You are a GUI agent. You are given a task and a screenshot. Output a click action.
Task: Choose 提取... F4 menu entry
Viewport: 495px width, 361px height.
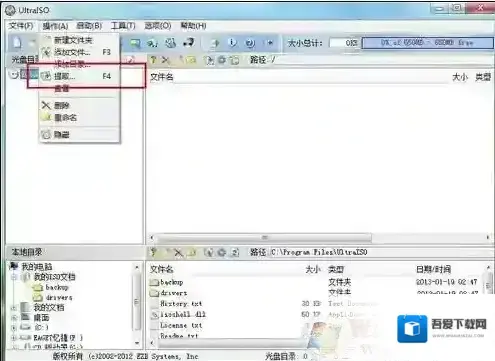click(79, 76)
